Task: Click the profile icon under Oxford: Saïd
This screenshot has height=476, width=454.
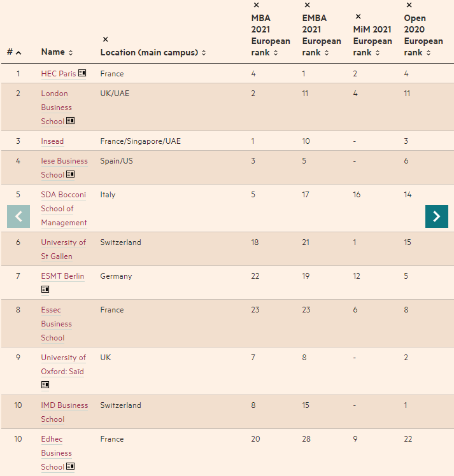Action: (45, 385)
